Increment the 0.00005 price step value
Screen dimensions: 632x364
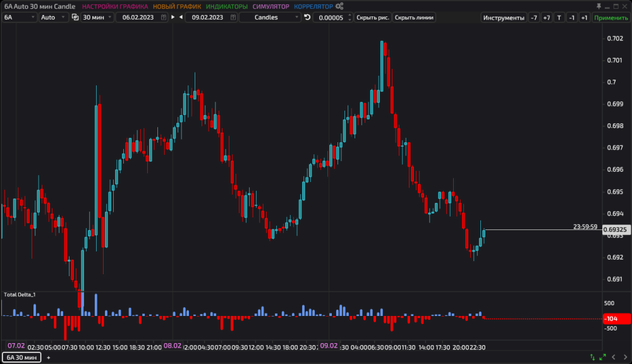348,15
